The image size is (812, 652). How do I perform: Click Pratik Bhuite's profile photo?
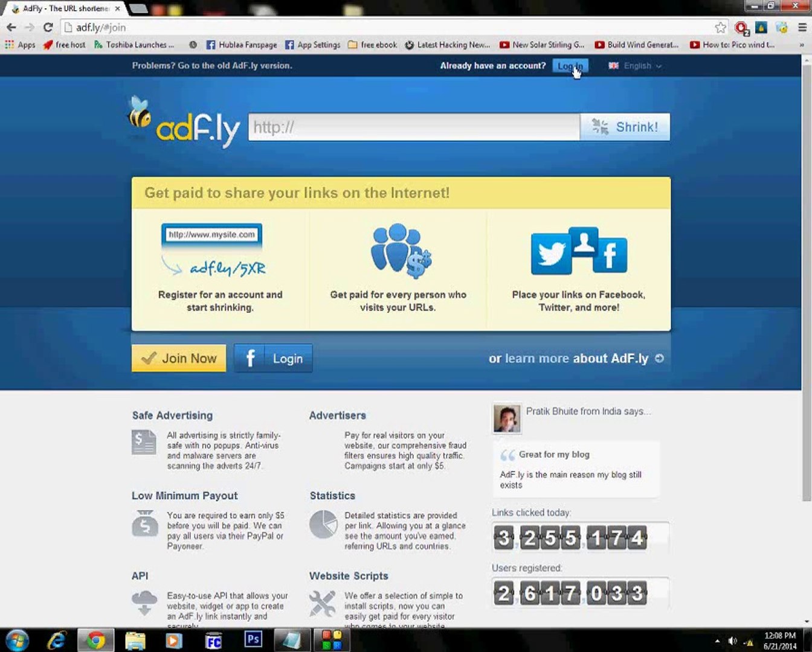(x=507, y=418)
